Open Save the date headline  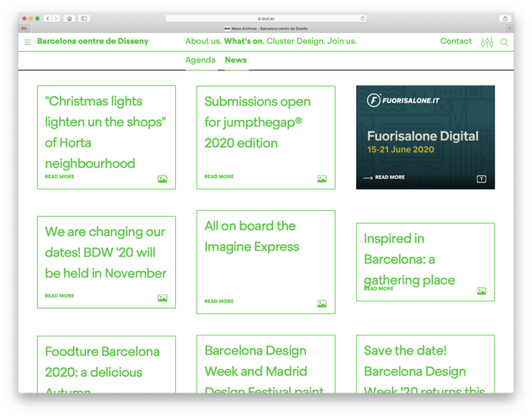click(x=424, y=371)
